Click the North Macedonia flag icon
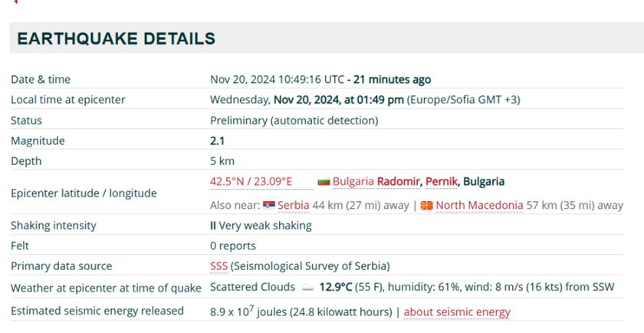 pyautogui.click(x=427, y=206)
